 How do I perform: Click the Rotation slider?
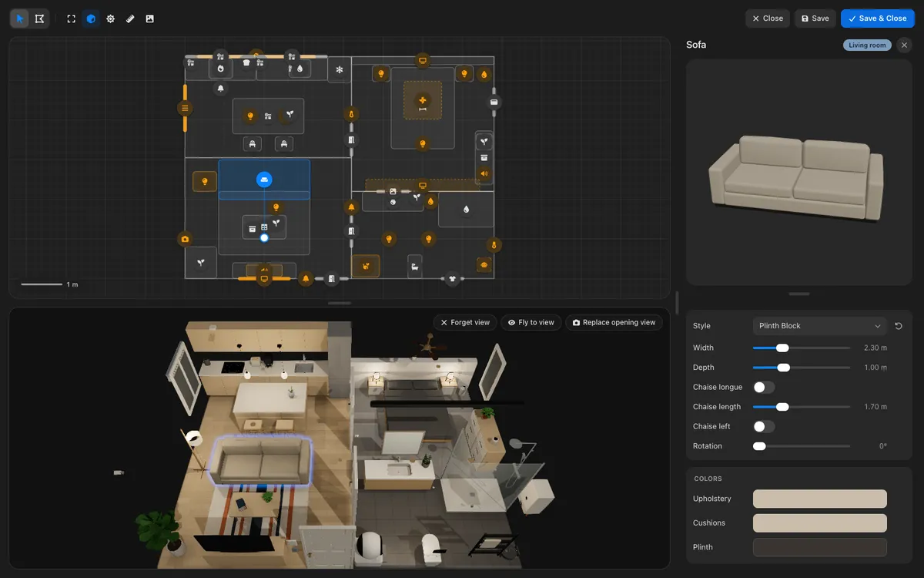[x=802, y=446]
